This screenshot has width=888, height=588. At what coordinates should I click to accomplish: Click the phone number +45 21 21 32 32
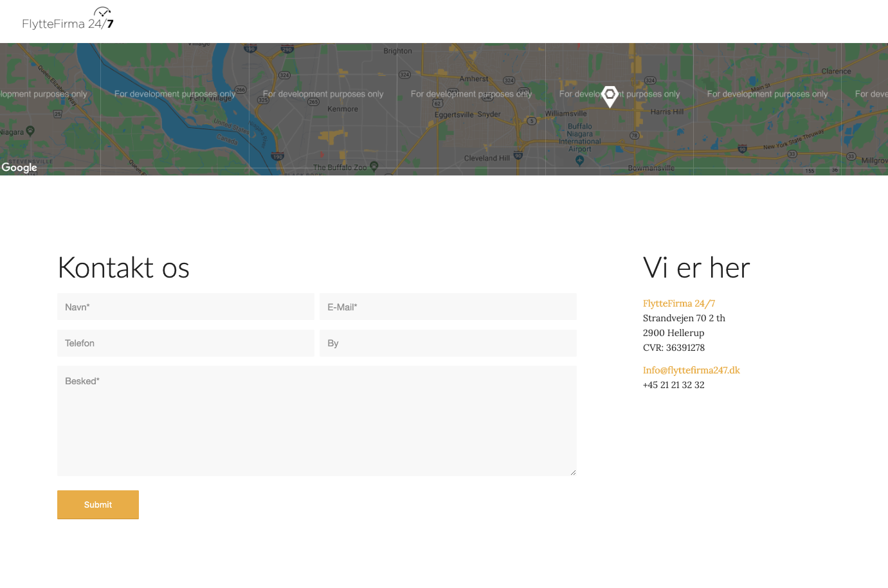673,385
